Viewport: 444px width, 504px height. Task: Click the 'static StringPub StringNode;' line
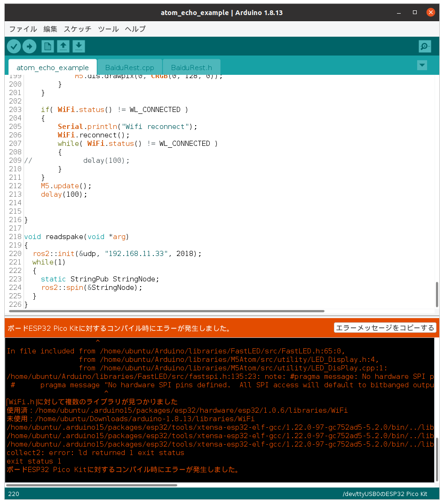tap(100, 279)
